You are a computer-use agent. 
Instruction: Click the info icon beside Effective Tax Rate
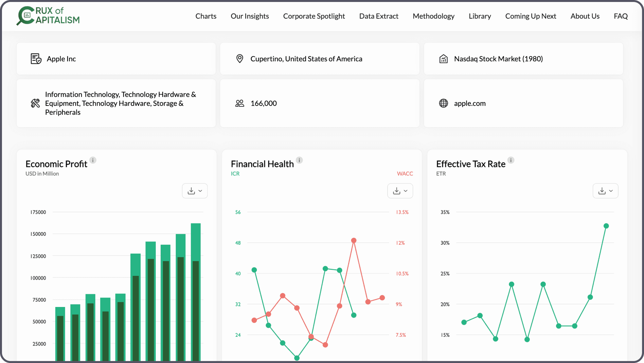[511, 160]
